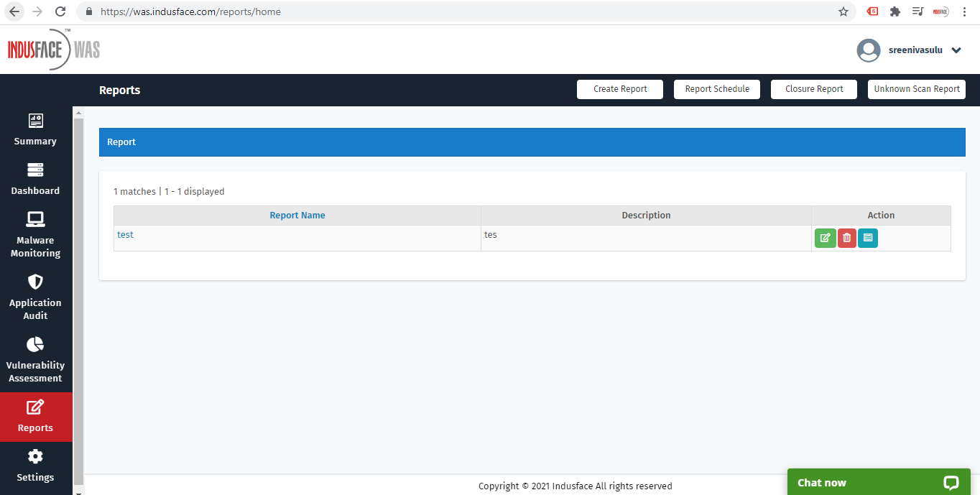Go to Dashboard in the sidebar

(x=35, y=179)
